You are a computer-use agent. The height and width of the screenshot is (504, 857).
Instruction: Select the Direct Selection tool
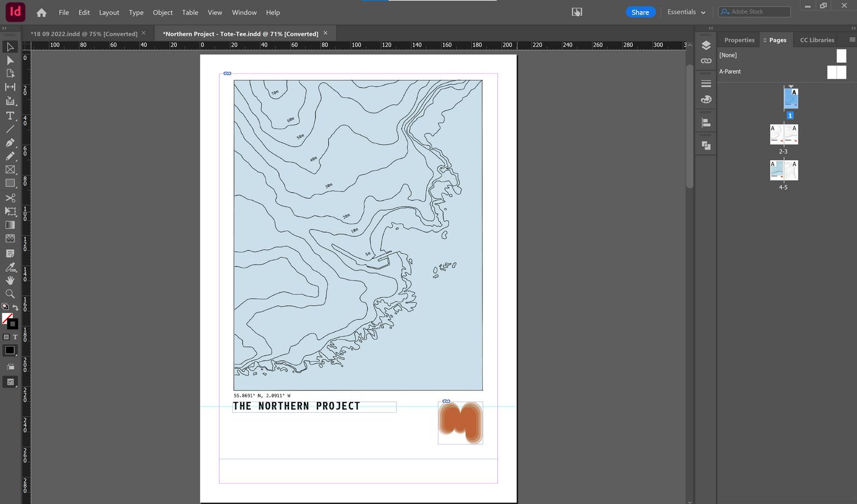tap(10, 60)
